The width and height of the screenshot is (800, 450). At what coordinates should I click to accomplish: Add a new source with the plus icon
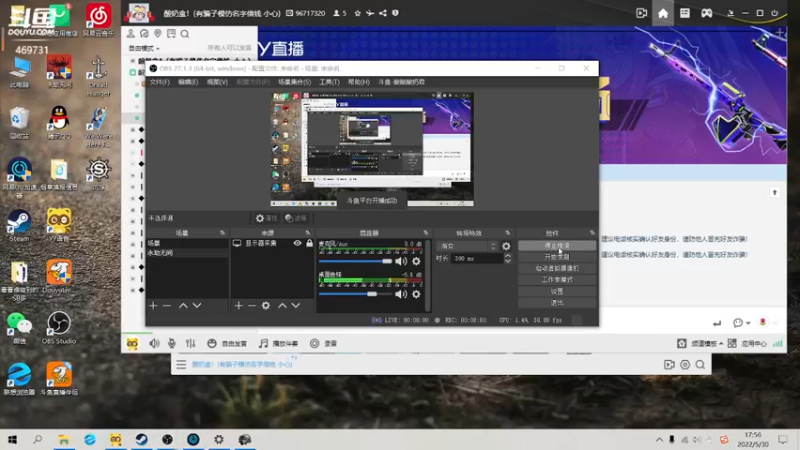pyautogui.click(x=238, y=306)
